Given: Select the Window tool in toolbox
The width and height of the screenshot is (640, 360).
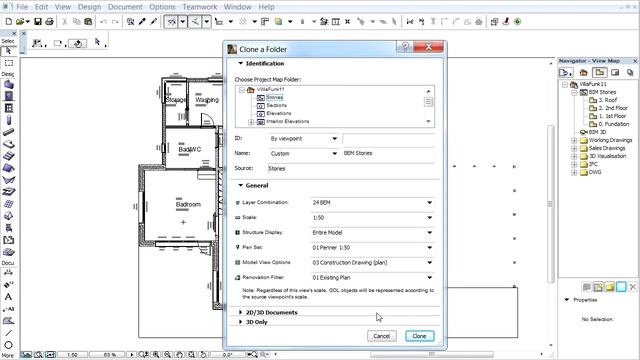Looking at the screenshot, I should click(8, 108).
